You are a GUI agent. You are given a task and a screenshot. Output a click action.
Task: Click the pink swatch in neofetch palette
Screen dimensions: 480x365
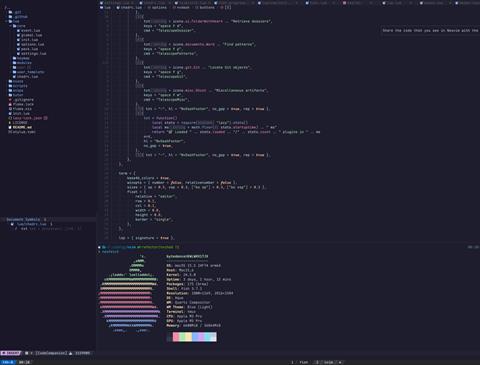coord(176,337)
